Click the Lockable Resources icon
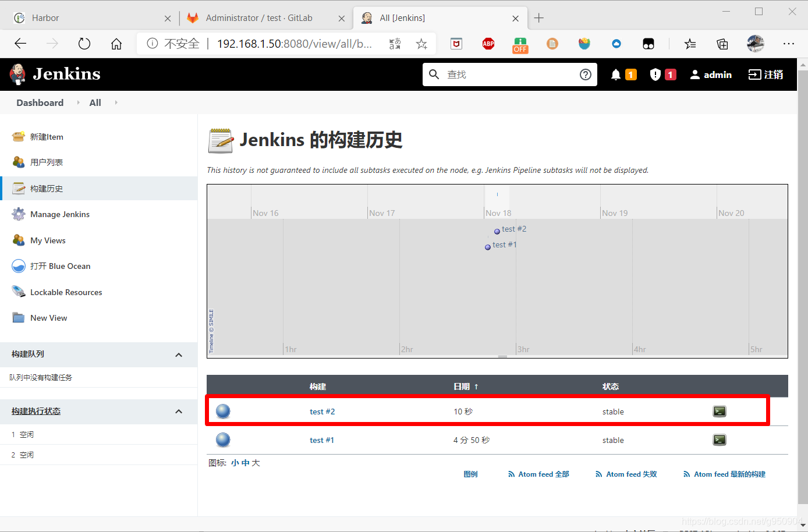This screenshot has width=808, height=532. pyautogui.click(x=19, y=292)
